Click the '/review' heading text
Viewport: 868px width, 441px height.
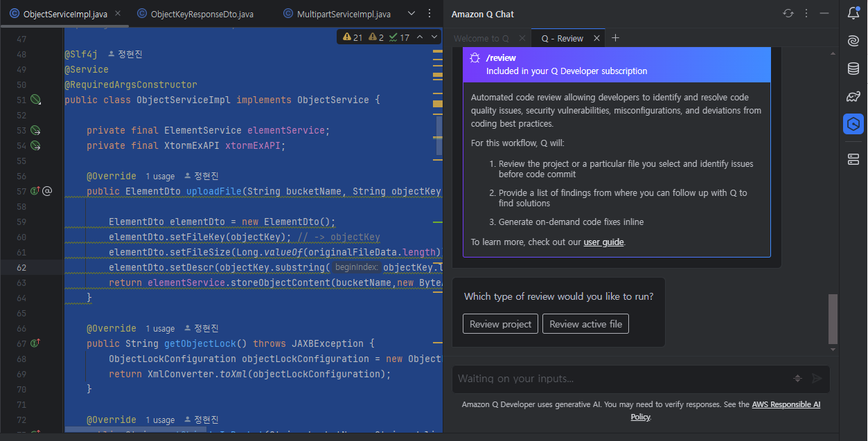pos(501,58)
